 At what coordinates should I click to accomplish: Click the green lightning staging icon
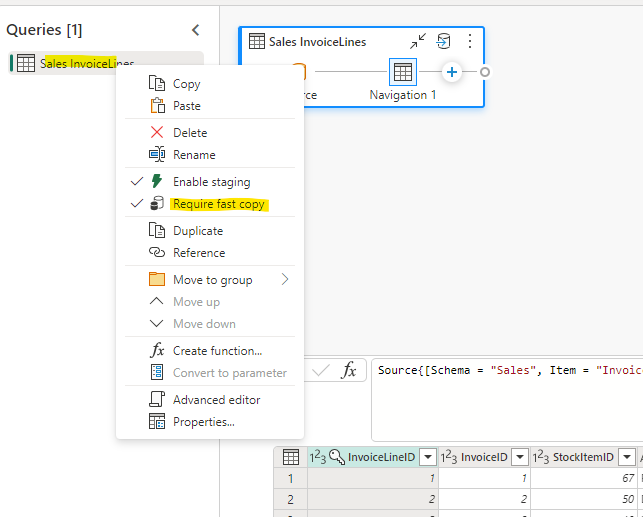(157, 181)
